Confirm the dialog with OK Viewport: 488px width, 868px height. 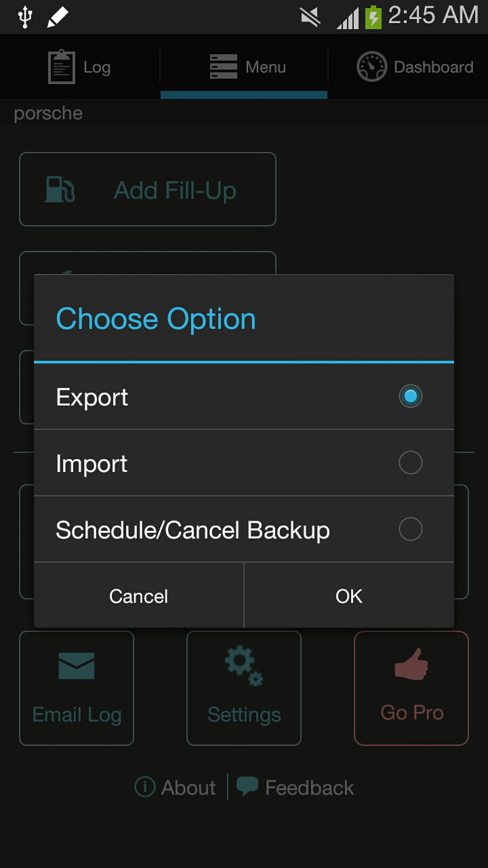348,595
